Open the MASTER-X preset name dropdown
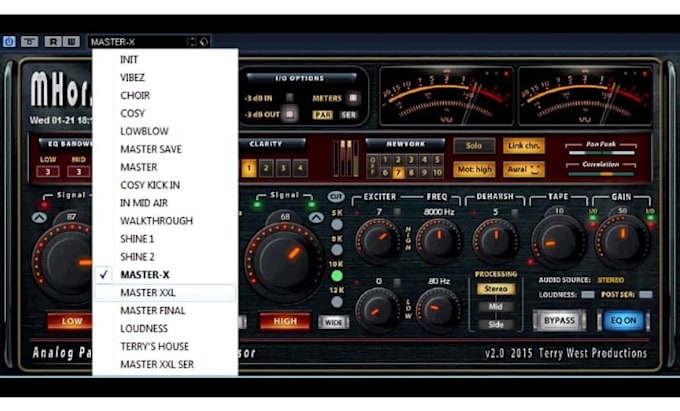Image resolution: width=680 pixels, height=411 pixels. (x=137, y=42)
